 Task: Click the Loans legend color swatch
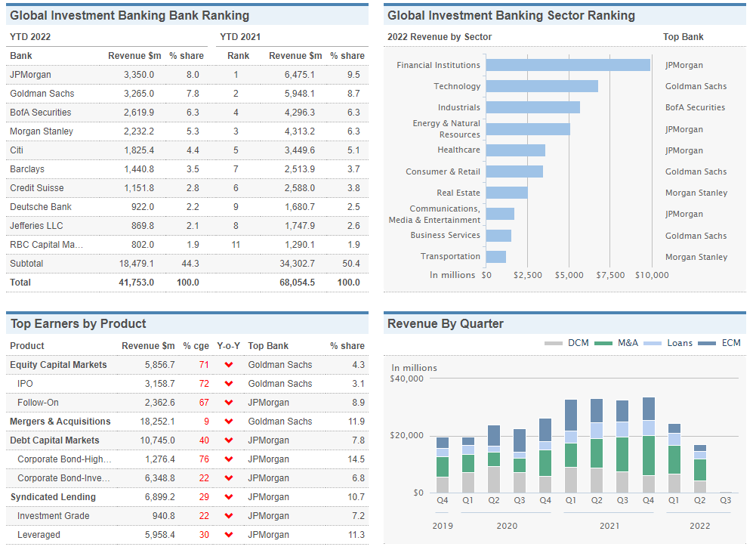click(x=653, y=344)
